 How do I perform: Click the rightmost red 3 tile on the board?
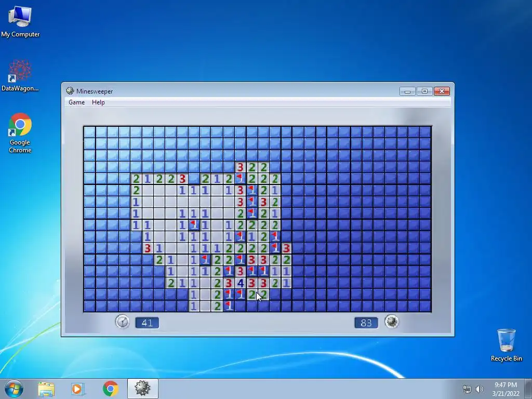(286, 248)
